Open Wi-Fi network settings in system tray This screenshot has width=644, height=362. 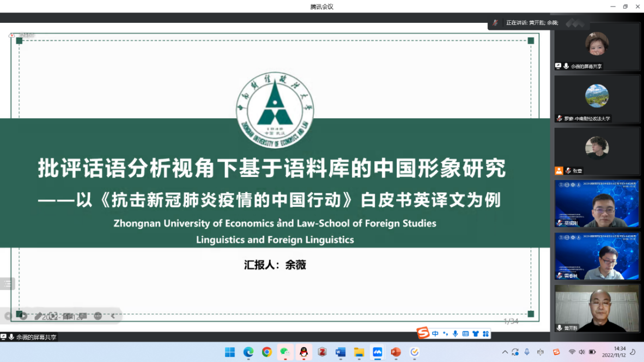point(572,352)
